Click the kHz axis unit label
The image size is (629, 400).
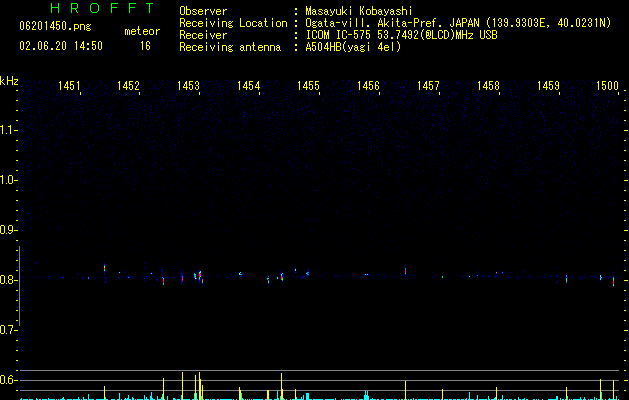click(x=9, y=81)
